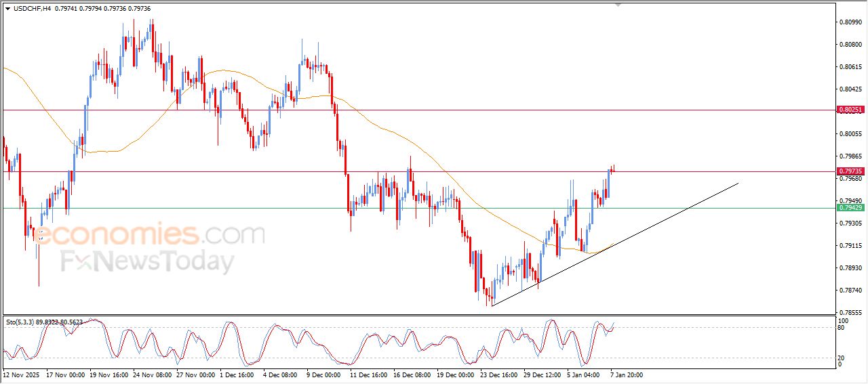Click the stochastic 80 overbought level label
Screen dimensions: 868x384
click(842, 328)
